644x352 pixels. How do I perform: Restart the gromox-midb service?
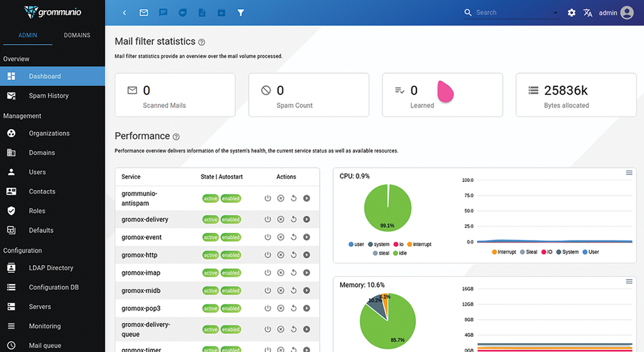(x=294, y=290)
